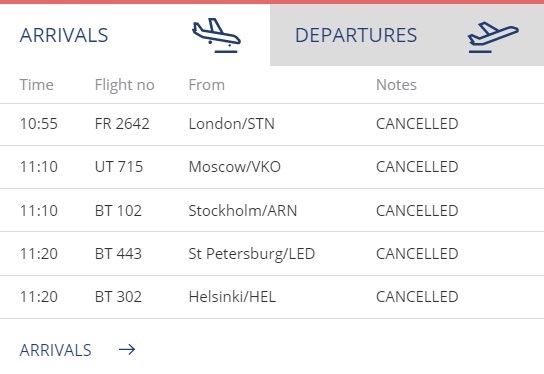Click the takeoff airplane departures icon
The image size is (544, 374).
click(x=493, y=37)
